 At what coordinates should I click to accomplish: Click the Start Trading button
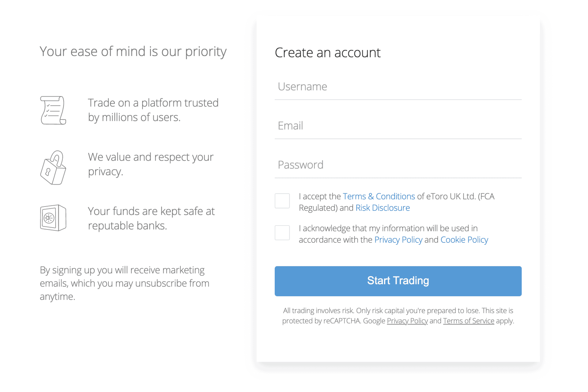[x=398, y=281]
